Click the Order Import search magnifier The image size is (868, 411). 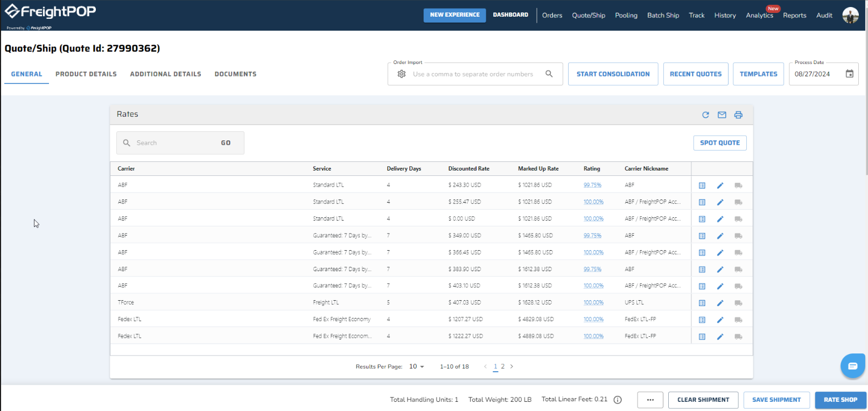[x=549, y=74]
